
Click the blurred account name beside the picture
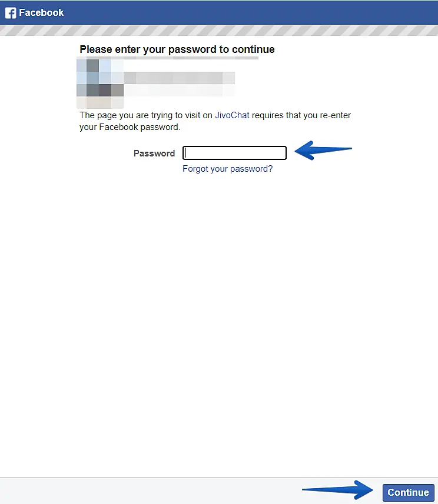[179, 78]
